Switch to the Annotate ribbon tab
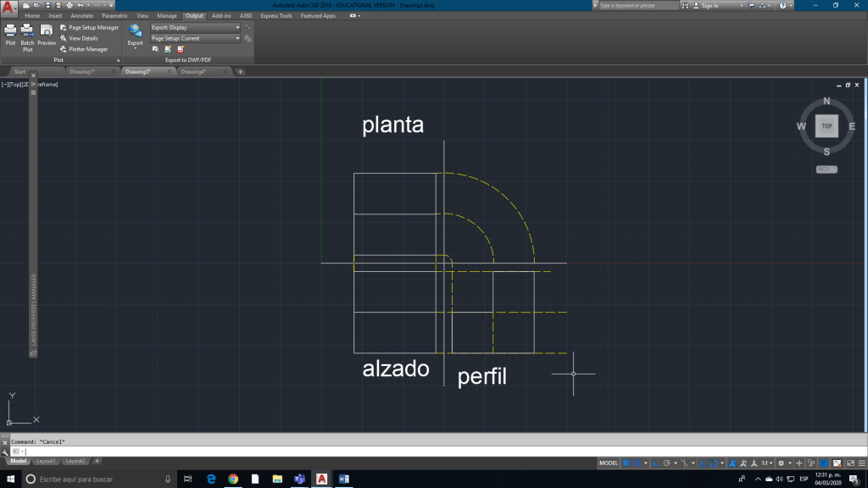Image resolution: width=868 pixels, height=488 pixels. point(82,15)
